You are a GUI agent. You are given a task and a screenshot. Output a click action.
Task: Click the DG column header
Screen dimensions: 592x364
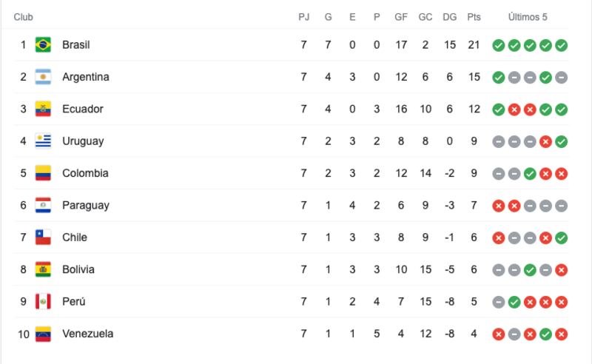[450, 17]
